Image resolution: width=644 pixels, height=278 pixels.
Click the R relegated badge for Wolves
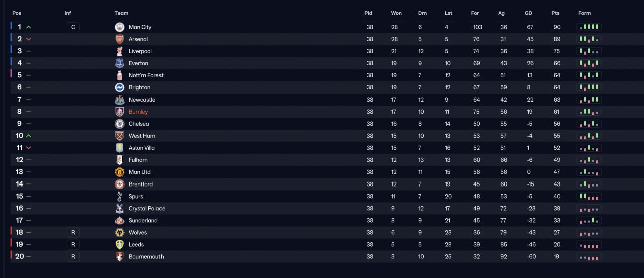[73, 232]
